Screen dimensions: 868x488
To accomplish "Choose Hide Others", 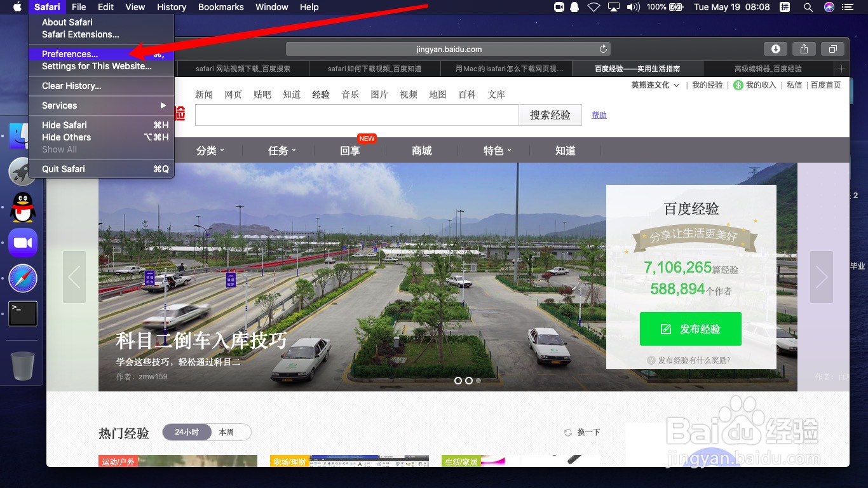I will click(102, 137).
